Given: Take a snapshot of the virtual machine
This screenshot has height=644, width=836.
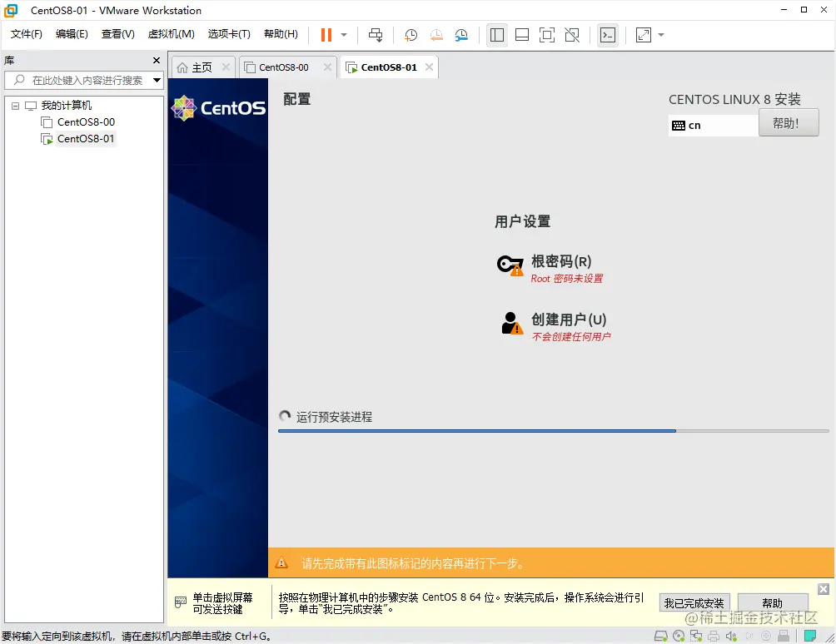Looking at the screenshot, I should point(410,35).
